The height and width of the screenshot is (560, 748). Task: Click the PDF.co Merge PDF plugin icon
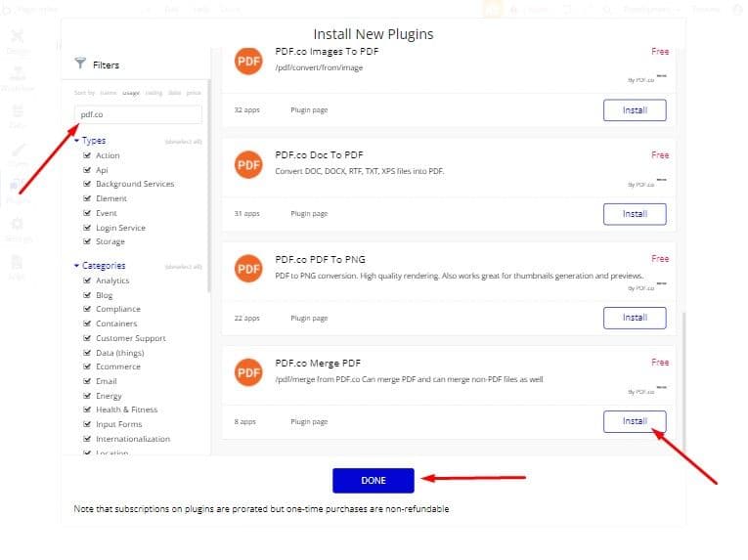point(248,371)
